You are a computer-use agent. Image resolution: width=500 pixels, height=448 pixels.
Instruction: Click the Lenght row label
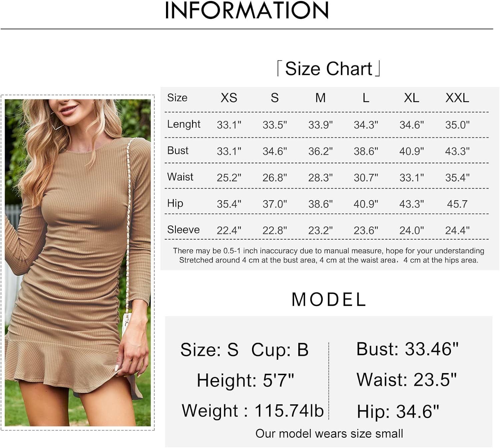[184, 124]
